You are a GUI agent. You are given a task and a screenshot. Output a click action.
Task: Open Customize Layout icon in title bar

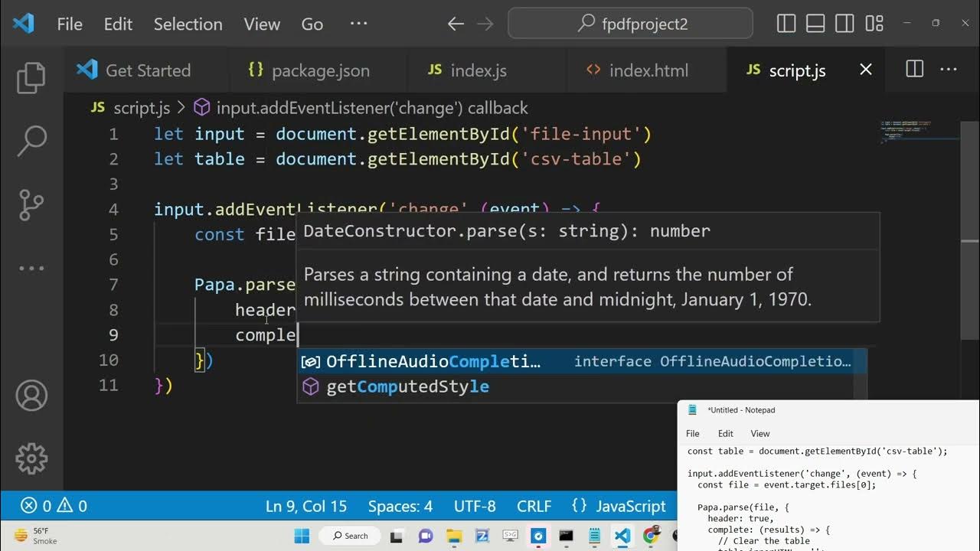pyautogui.click(x=874, y=24)
